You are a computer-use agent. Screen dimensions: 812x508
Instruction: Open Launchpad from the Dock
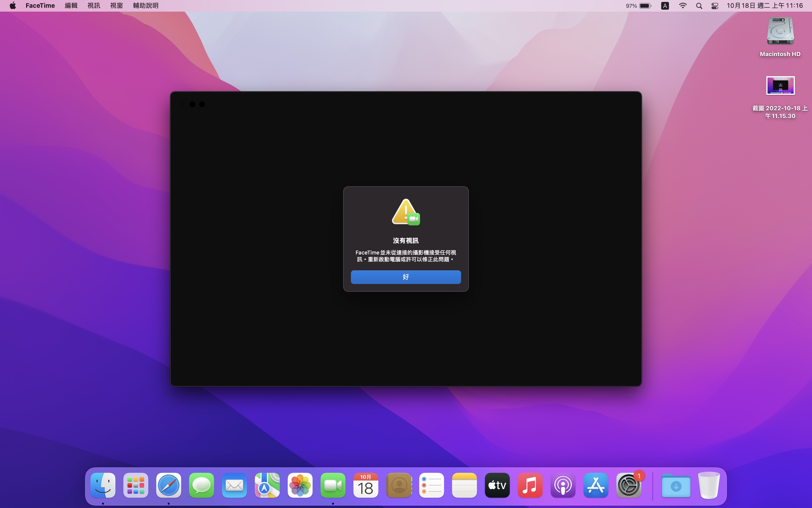coord(136,485)
